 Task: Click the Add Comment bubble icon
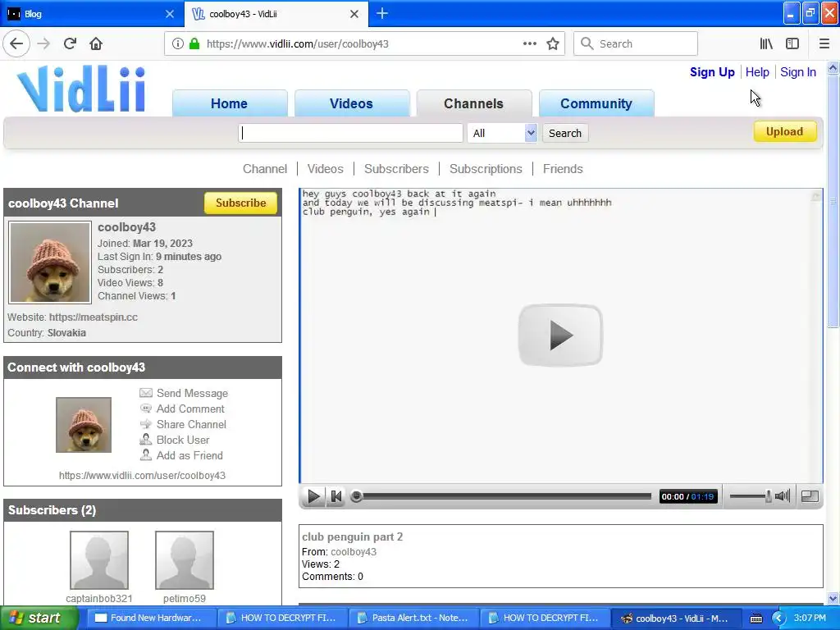coord(146,409)
